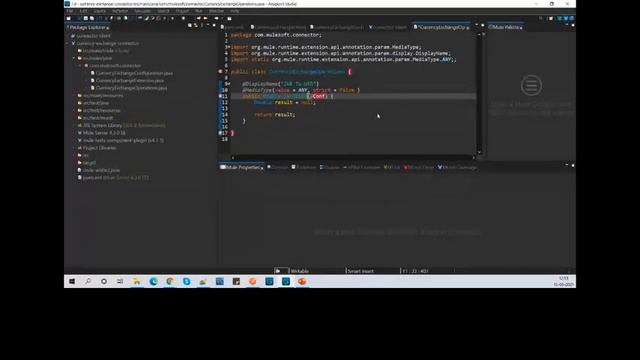Switch to the CurrencyExchangeOp editor tab
640x360 pixels.
click(x=441, y=27)
